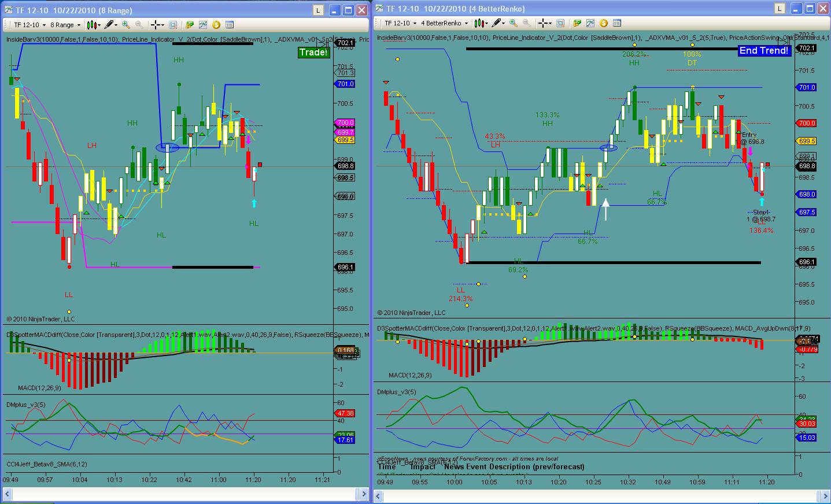Click DMplus_v3(5) label in 8 Range window
This screenshot has width=831, height=504.
[26, 405]
